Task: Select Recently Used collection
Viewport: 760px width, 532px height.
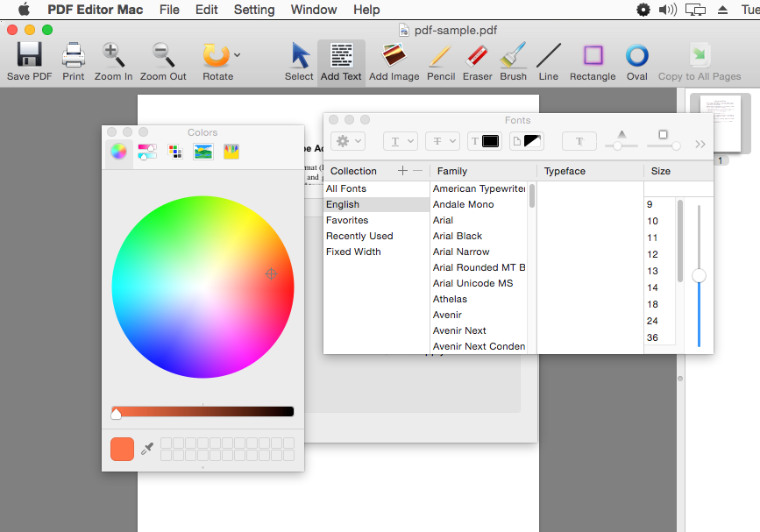Action: [x=376, y=236]
